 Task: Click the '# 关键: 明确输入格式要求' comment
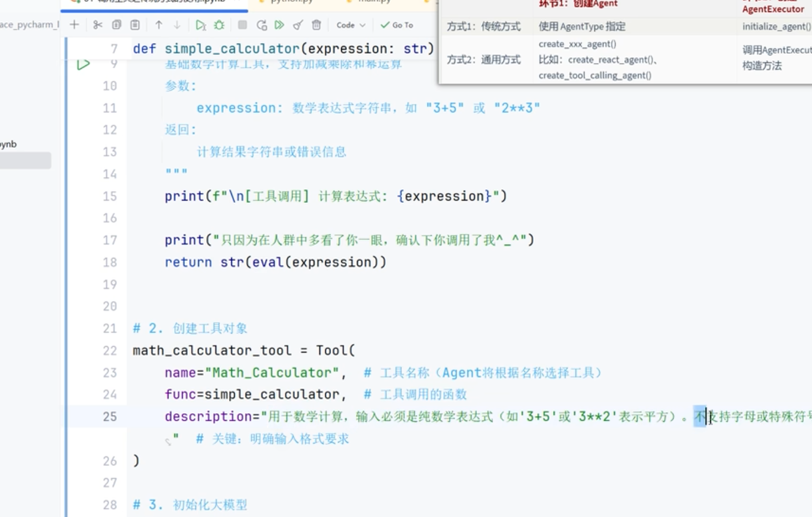(x=273, y=439)
